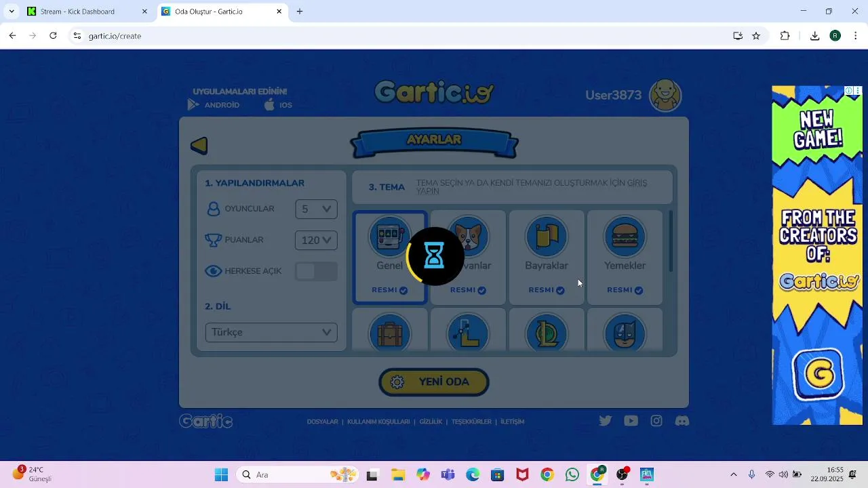Click the Android text link
Image resolution: width=868 pixels, height=488 pixels.
click(222, 105)
